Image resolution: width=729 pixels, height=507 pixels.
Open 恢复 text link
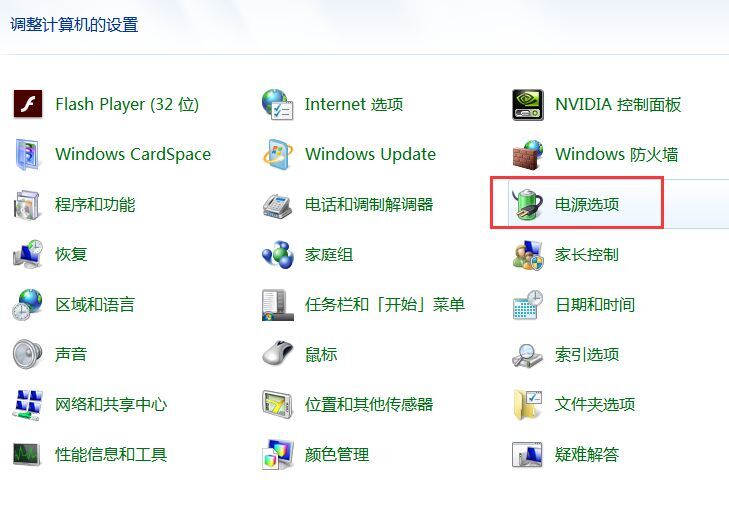tap(71, 254)
